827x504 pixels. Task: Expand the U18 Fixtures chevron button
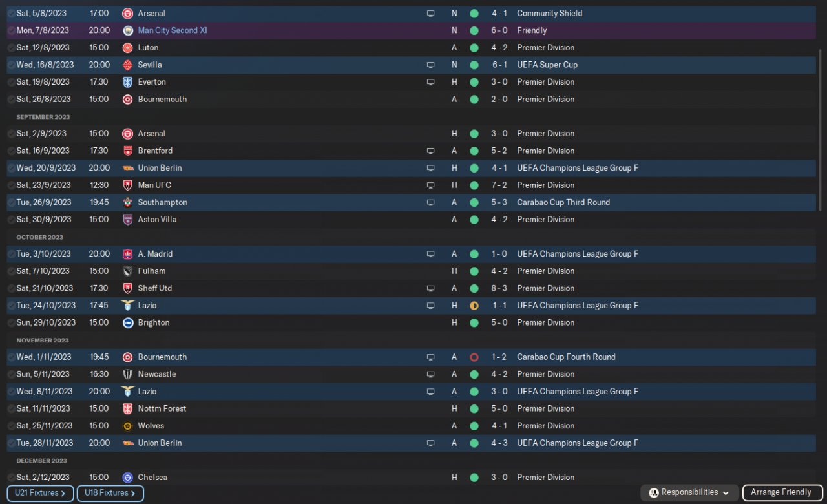pos(110,493)
